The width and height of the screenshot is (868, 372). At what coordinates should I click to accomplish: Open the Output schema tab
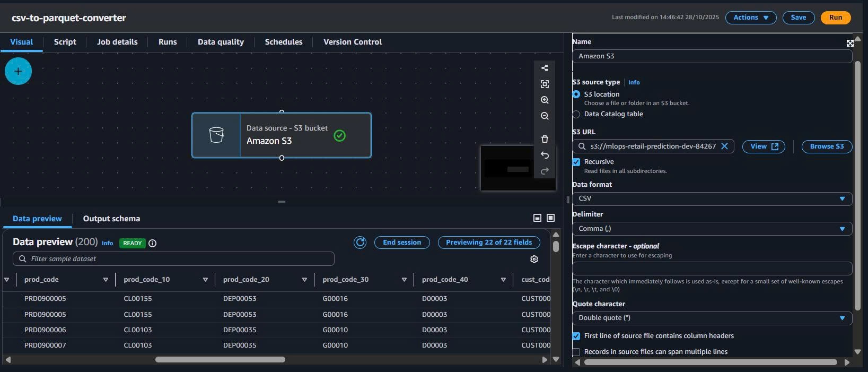tap(111, 219)
